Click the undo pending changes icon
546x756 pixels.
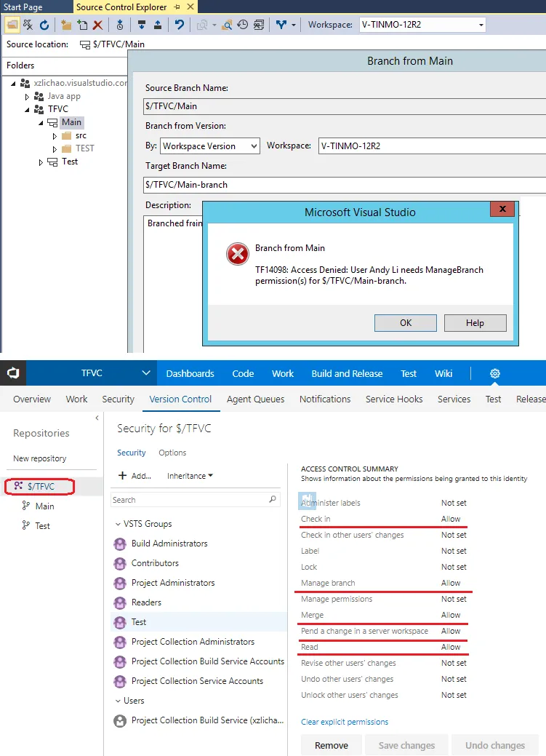180,25
